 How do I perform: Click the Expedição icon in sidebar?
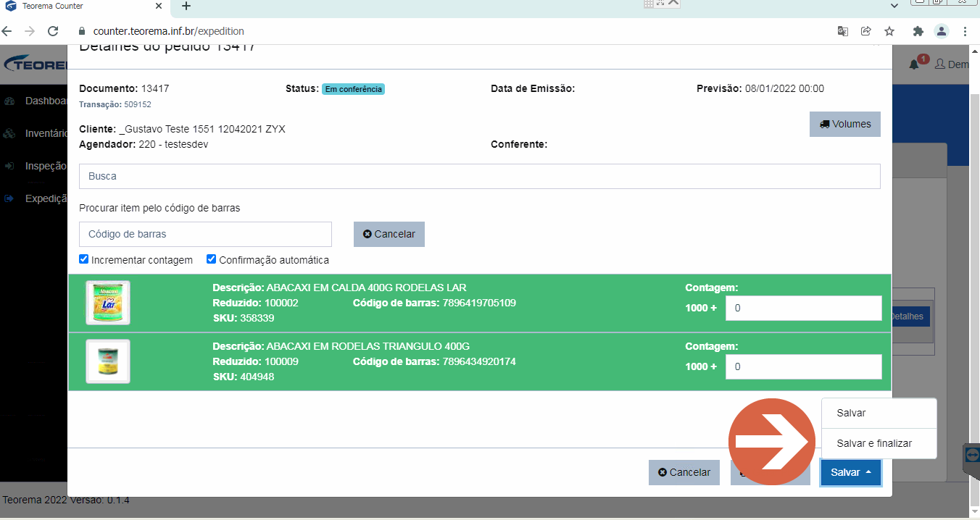pyautogui.click(x=9, y=198)
